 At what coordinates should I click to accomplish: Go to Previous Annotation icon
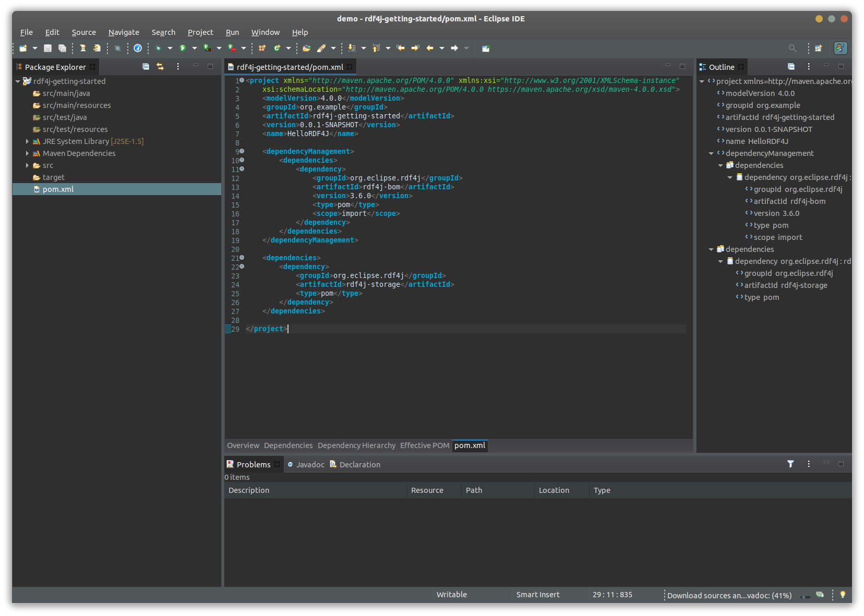(376, 48)
